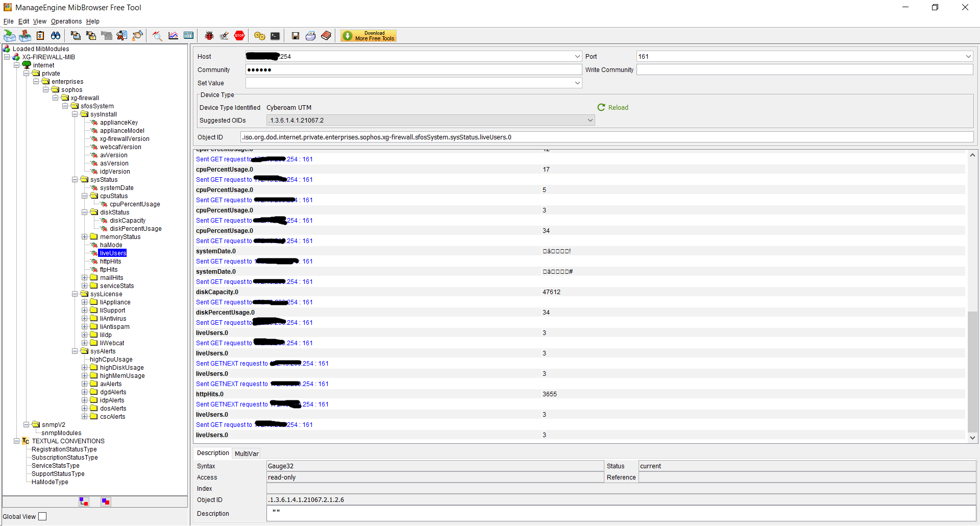The image size is (980, 526).
Task: Click the greyed SNMP GetBulk icon
Action: click(x=106, y=36)
